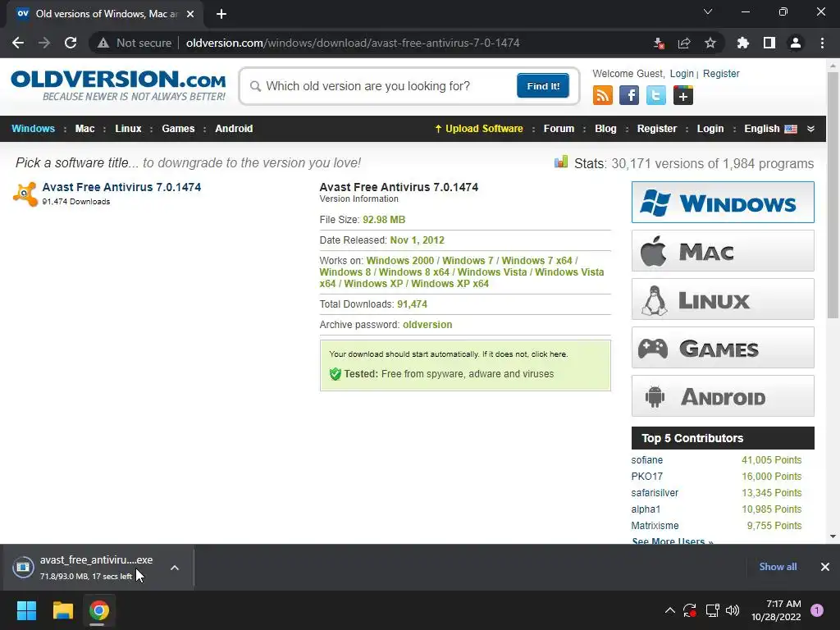Click the share page icon in address bar
Screen dimensions: 840x630
click(x=684, y=43)
